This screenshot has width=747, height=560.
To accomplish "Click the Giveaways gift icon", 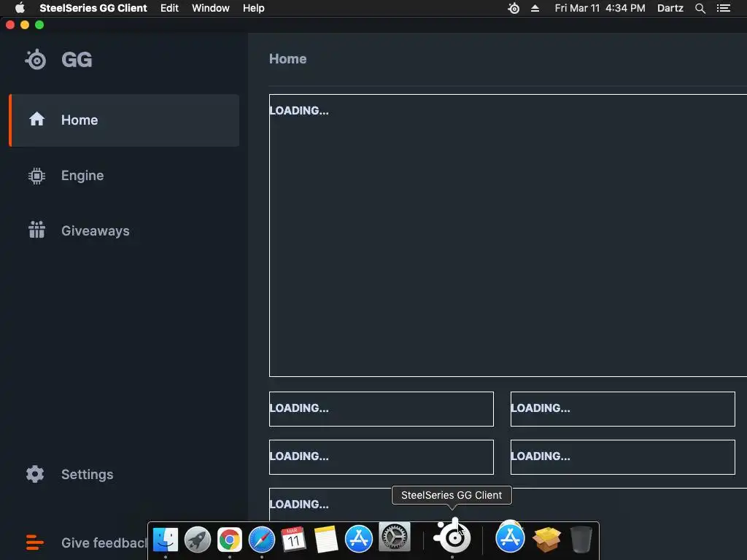I will 36,230.
